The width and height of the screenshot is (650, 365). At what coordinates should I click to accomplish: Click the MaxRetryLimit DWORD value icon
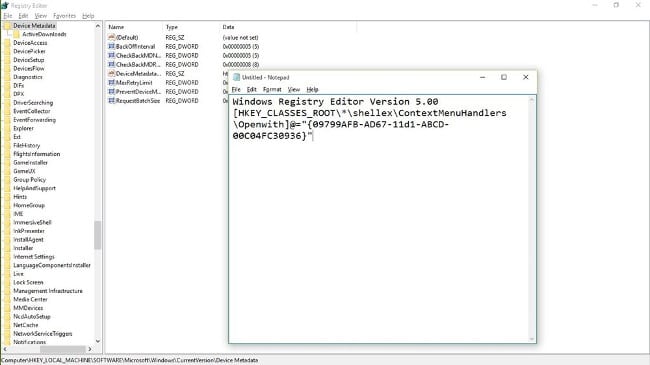click(x=111, y=83)
